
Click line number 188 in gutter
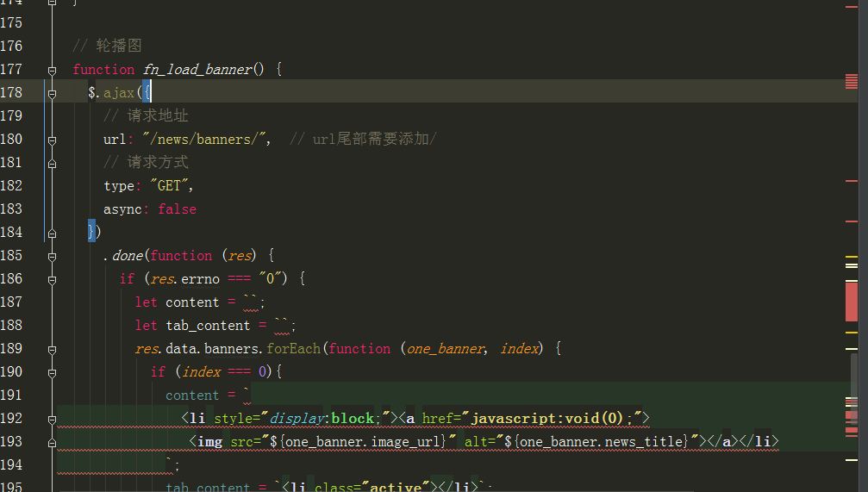click(11, 325)
